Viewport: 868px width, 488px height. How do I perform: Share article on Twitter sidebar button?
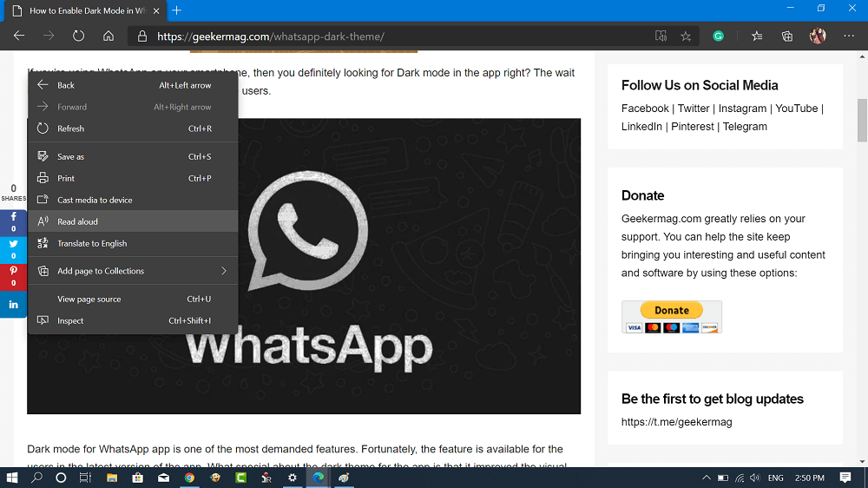point(13,250)
